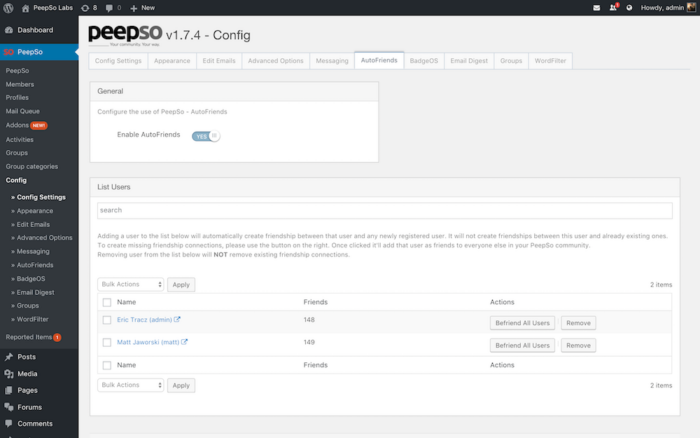Viewport: 700px width, 438px height.
Task: Open the top Bulk Actions dropdown
Action: (x=130, y=284)
